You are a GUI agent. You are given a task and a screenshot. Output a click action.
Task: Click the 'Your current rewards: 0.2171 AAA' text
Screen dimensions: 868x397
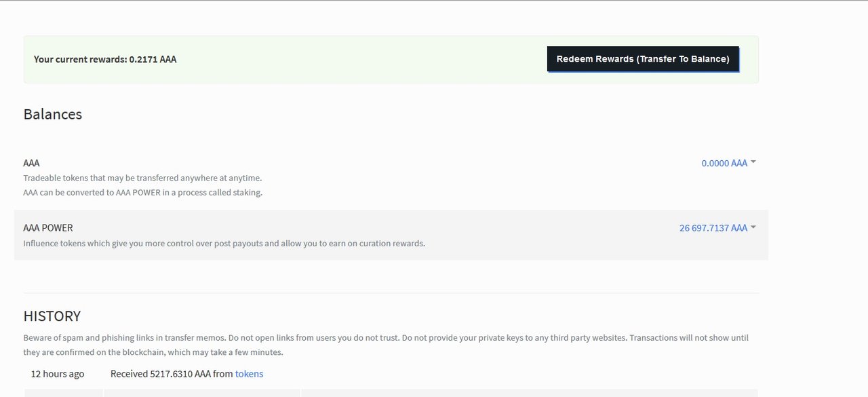[105, 59]
